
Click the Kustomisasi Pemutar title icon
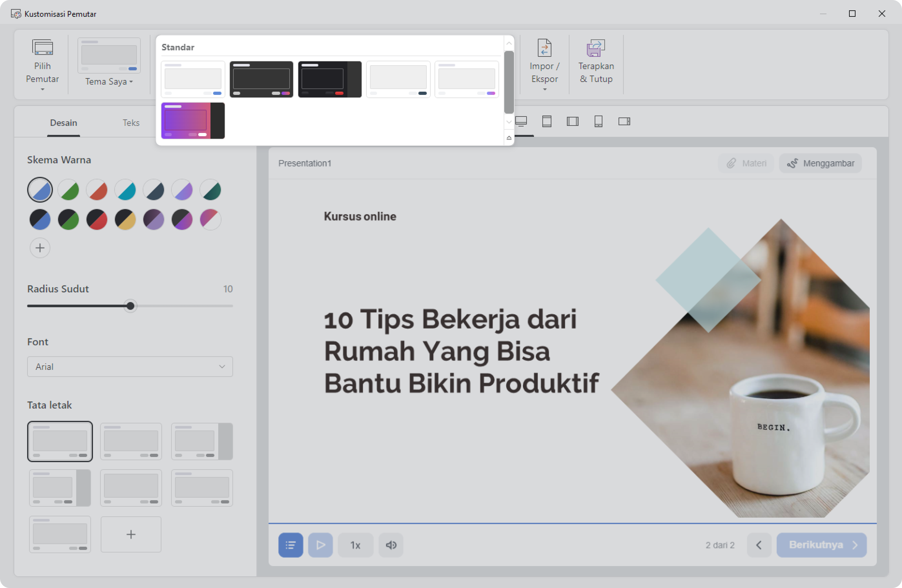[x=16, y=14]
